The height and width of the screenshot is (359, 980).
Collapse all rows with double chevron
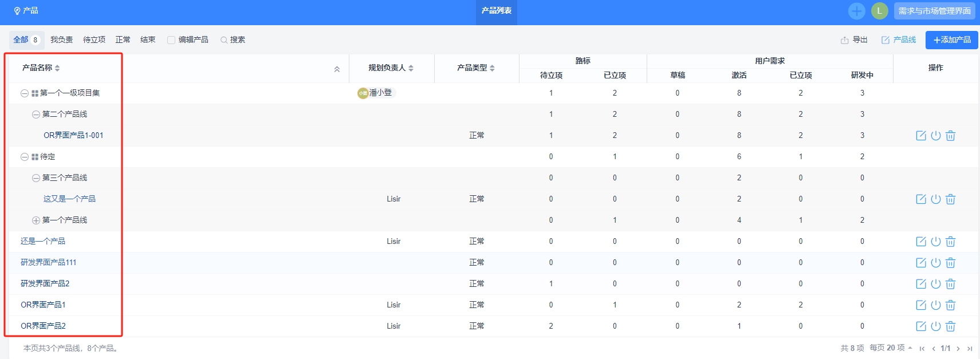(337, 69)
